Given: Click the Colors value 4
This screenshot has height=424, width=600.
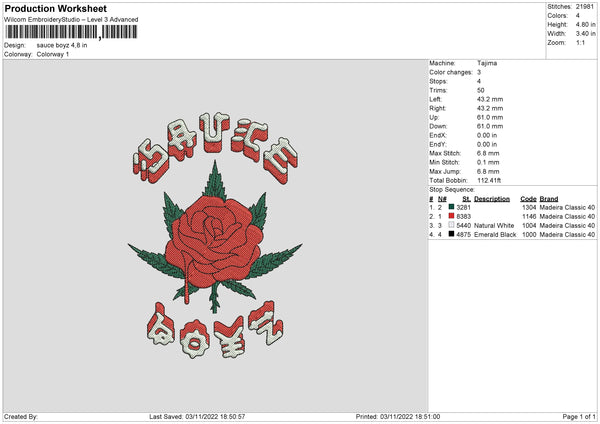Looking at the screenshot, I should pyautogui.click(x=577, y=16).
